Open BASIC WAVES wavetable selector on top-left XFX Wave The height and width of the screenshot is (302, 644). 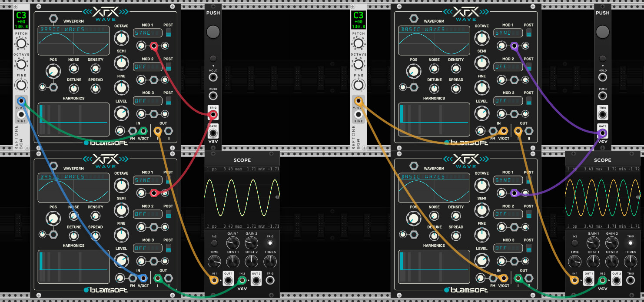(x=73, y=30)
